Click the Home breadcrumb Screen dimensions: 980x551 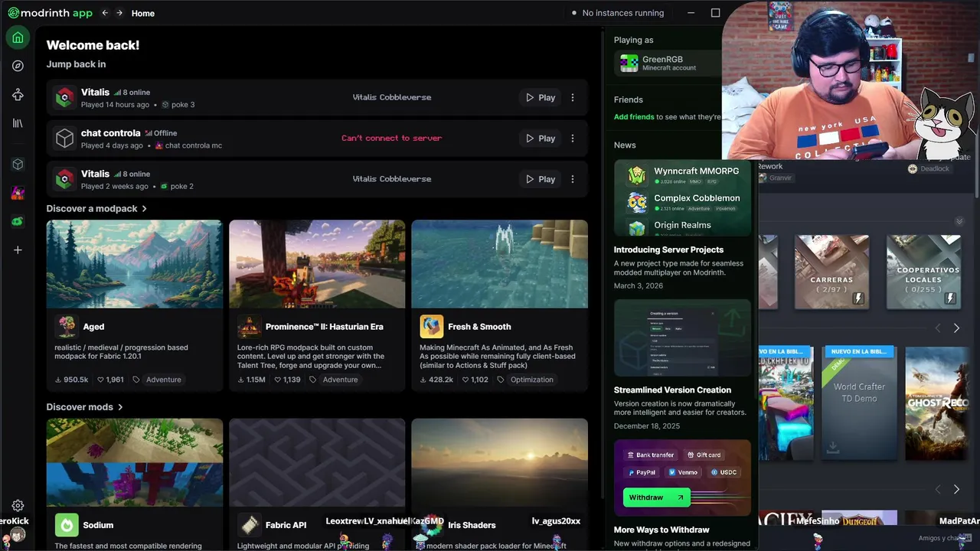(x=142, y=13)
